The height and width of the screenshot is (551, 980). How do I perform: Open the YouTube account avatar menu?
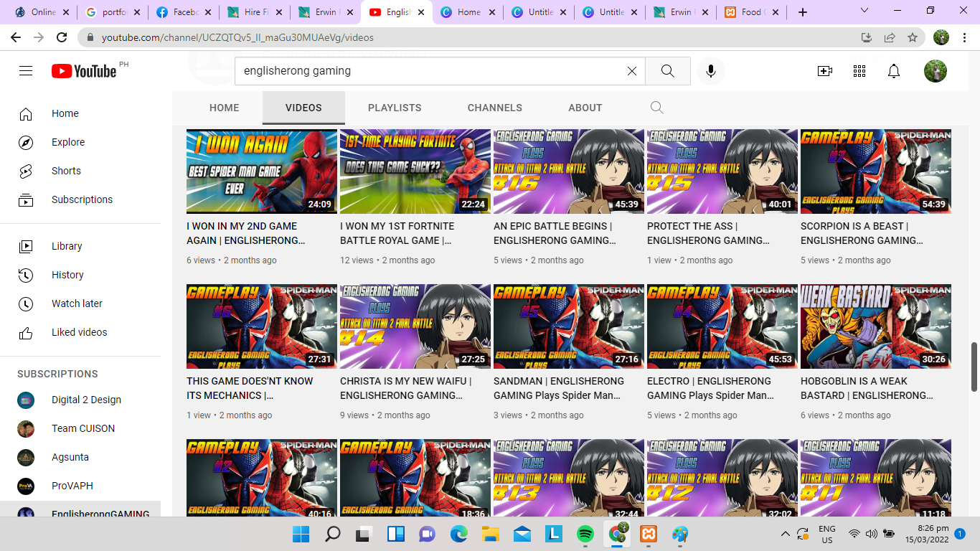coord(936,71)
